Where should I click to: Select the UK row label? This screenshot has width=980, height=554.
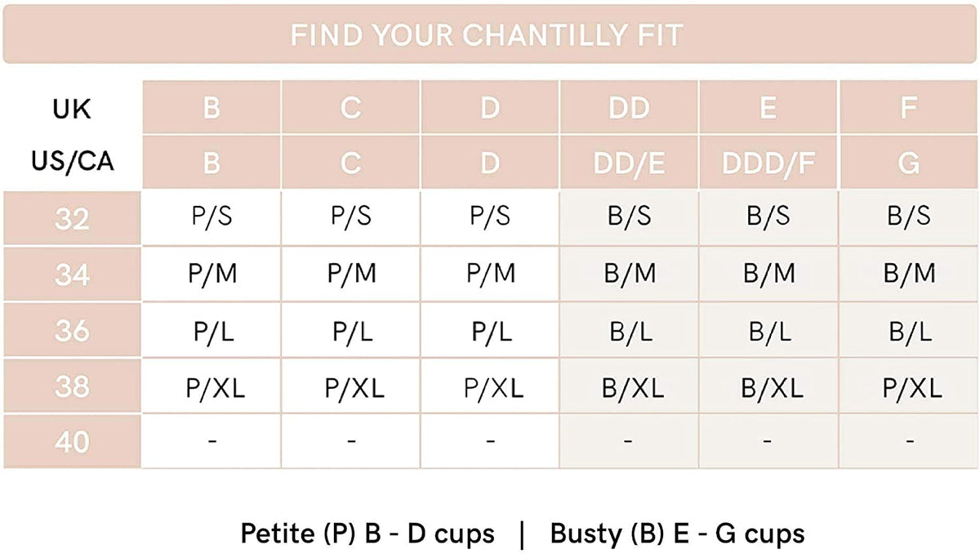click(72, 109)
